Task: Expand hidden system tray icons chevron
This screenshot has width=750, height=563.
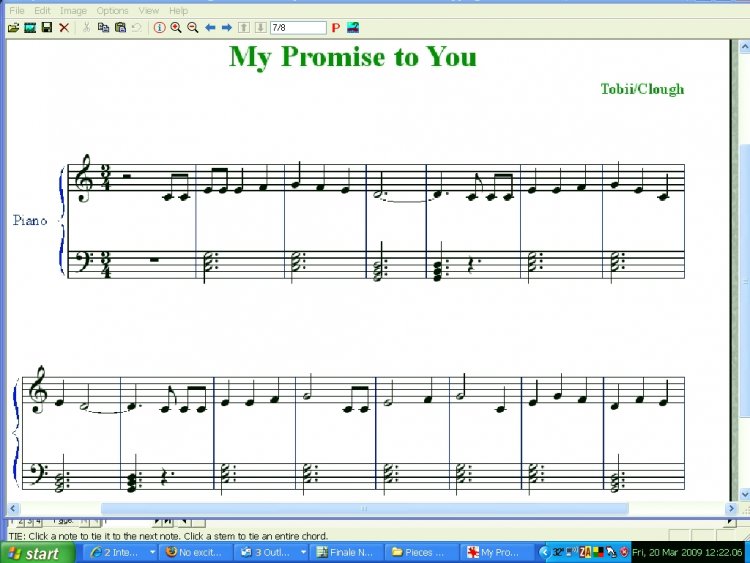Action: click(544, 552)
